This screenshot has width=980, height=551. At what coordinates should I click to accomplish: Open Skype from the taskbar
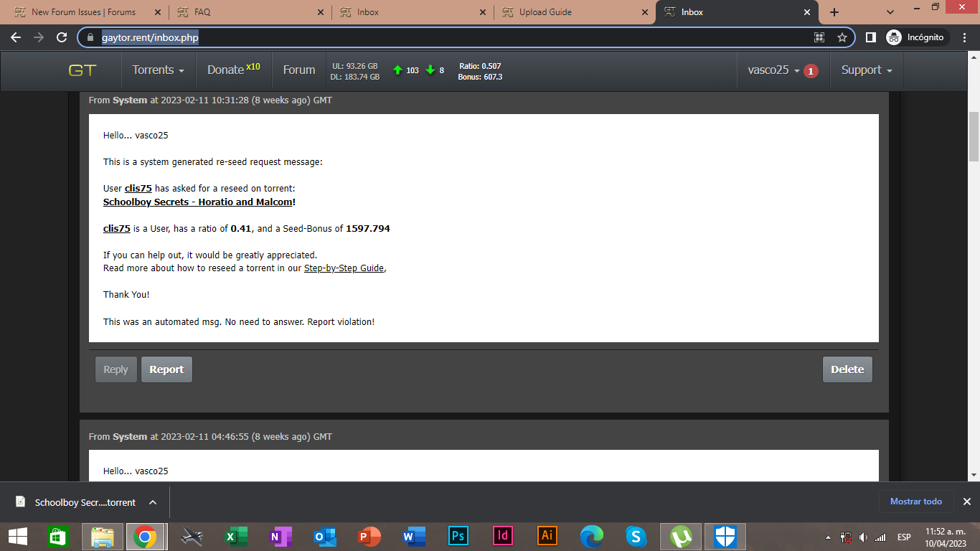click(x=636, y=536)
